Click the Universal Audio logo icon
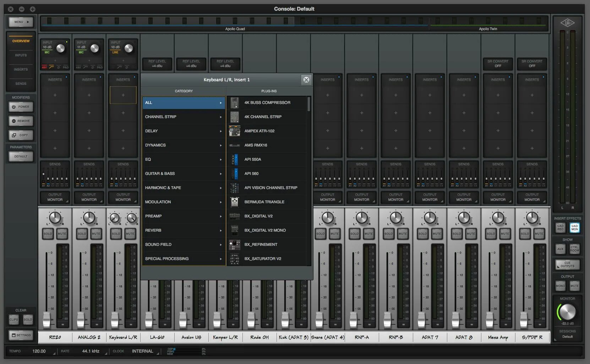 click(x=567, y=23)
